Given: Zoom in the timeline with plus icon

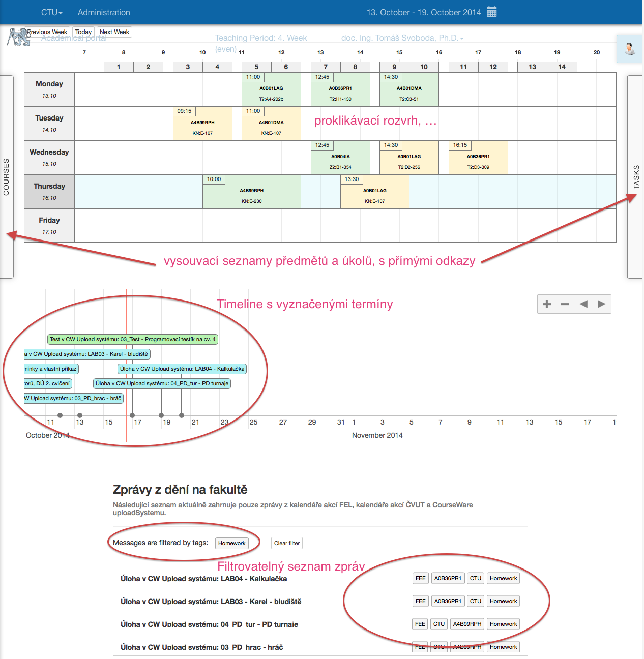Looking at the screenshot, I should (x=547, y=304).
